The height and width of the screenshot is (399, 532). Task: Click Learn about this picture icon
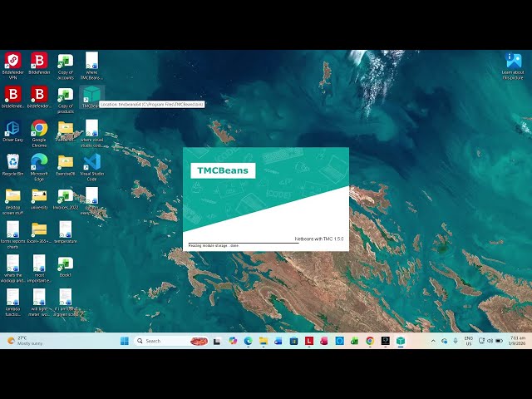pyautogui.click(x=513, y=66)
